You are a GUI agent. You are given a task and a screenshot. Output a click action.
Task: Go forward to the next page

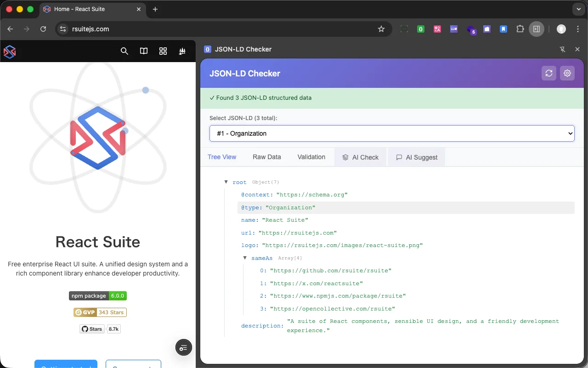(x=27, y=29)
